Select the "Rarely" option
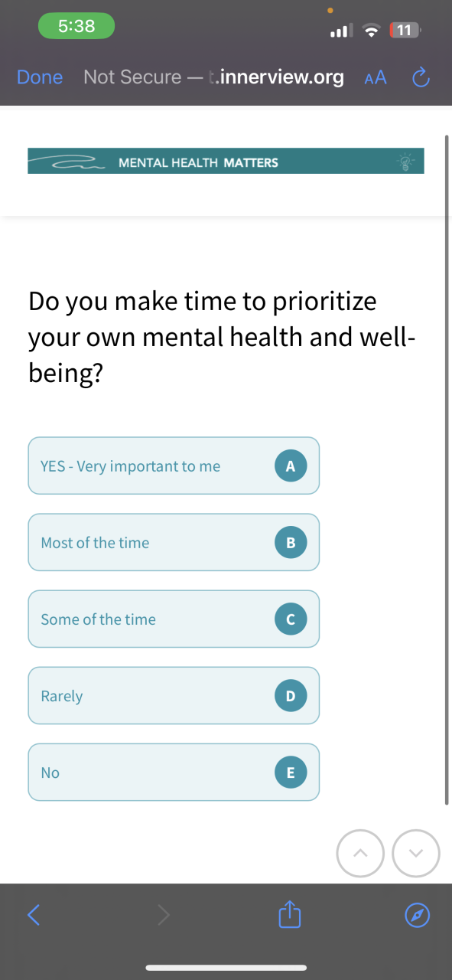The image size is (452, 980). coord(174,695)
